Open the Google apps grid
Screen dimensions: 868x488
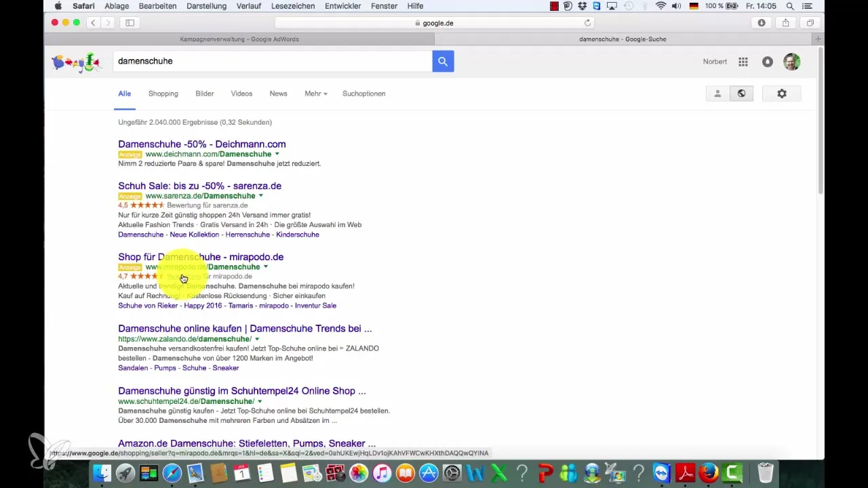pyautogui.click(x=743, y=62)
